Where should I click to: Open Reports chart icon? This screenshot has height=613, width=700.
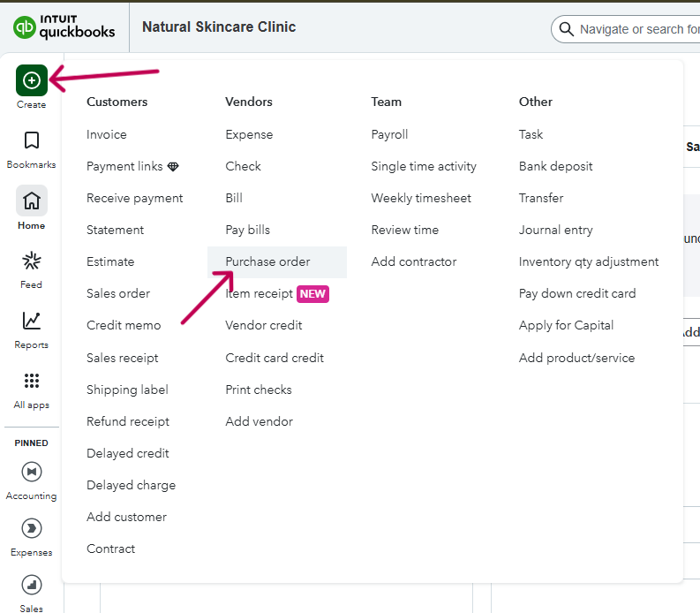pos(32,321)
